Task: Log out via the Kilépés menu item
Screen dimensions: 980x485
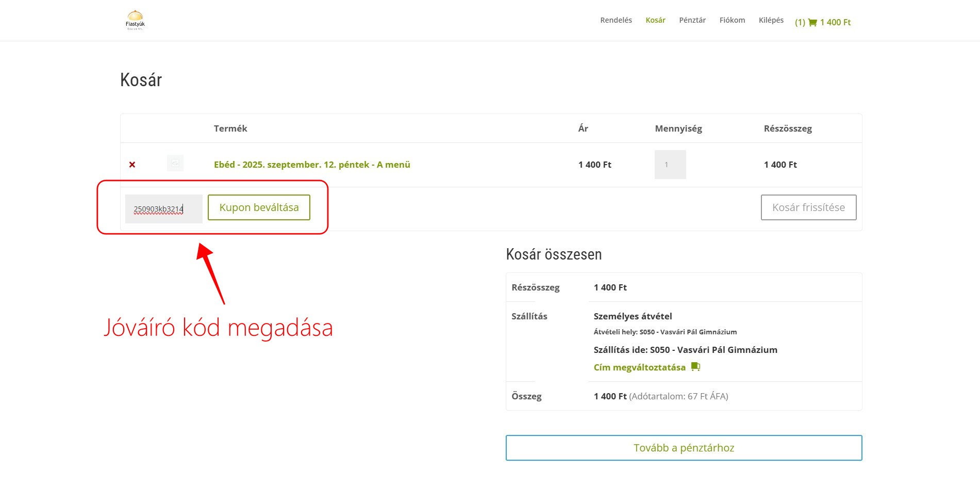Action: point(771,20)
